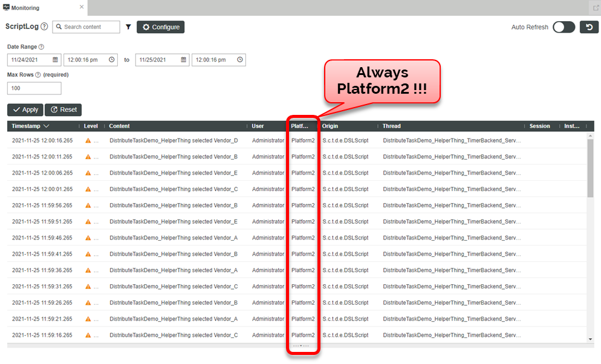The height and width of the screenshot is (364, 601).
Task: Click the vertical scrollbar thumb of the log table
Action: pos(590,168)
